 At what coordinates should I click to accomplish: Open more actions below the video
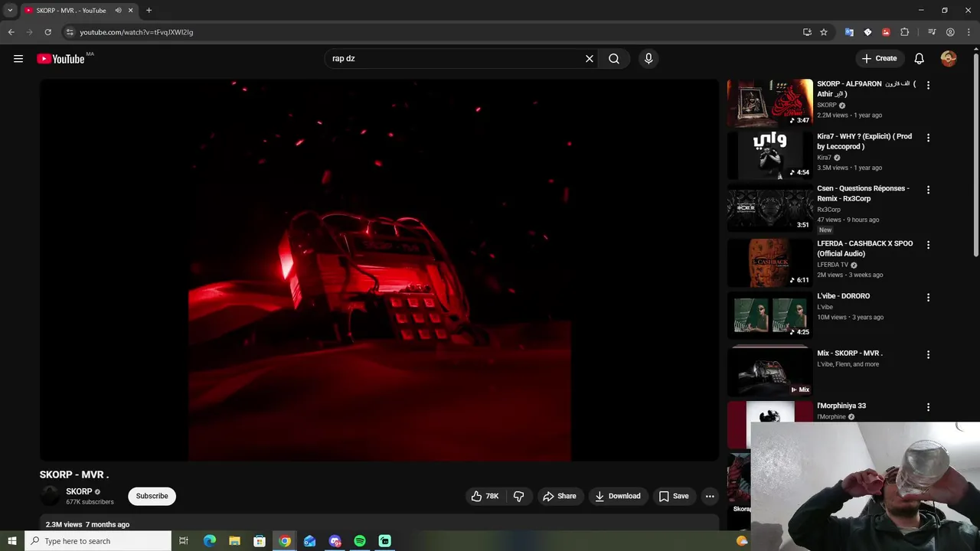710,496
